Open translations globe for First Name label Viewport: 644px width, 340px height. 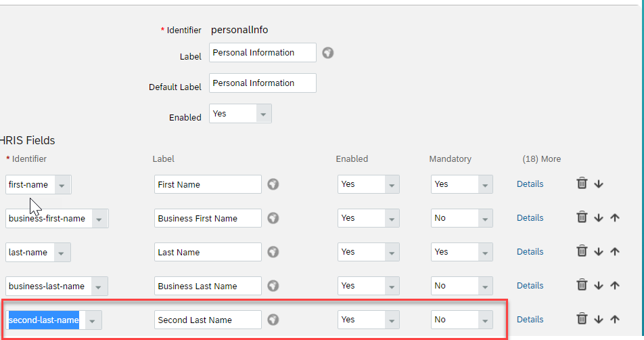coord(273,184)
